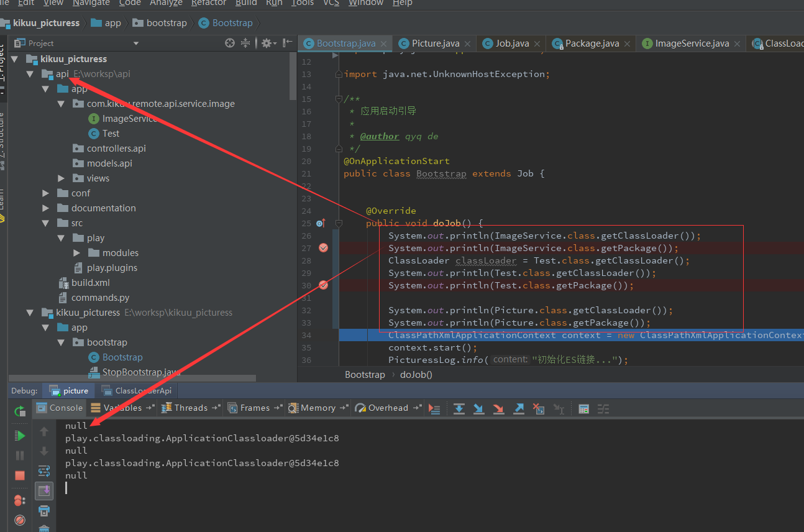The width and height of the screenshot is (804, 532).
Task: Force step into with the red arrow
Action: pyautogui.click(x=499, y=408)
